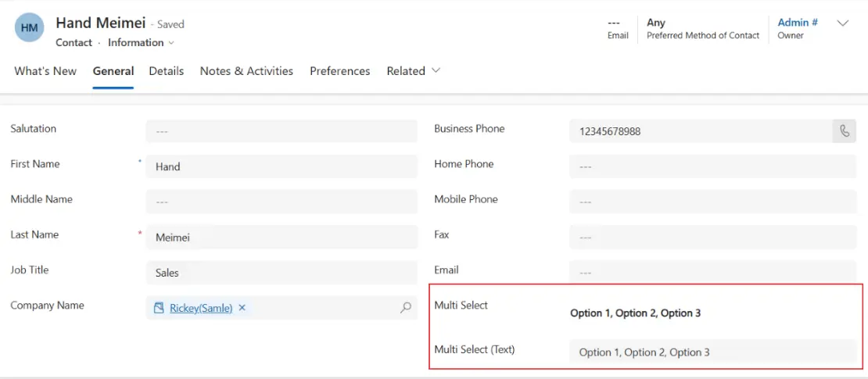
Task: Open the Preferences tab
Action: point(340,71)
